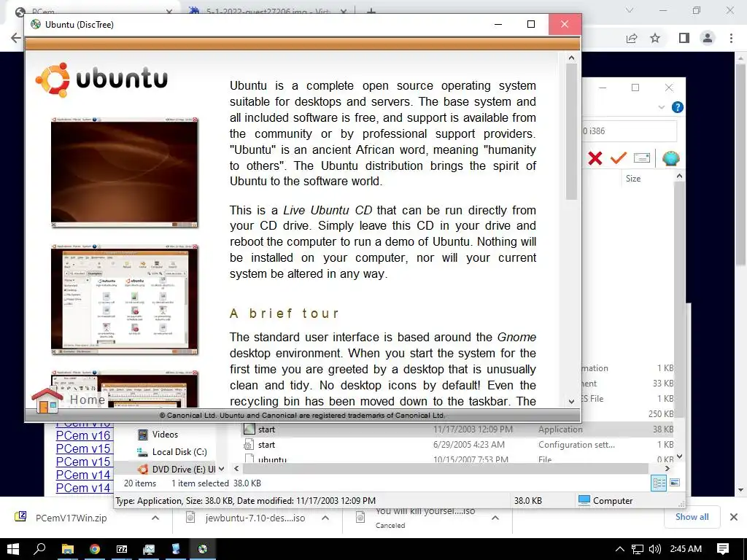Open File Explorer from taskbar
Viewport: 747px width, 560px height.
coord(68,549)
